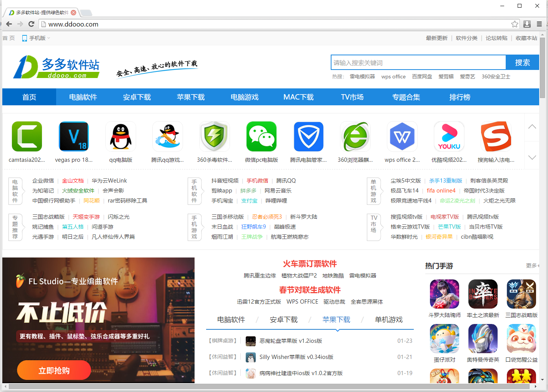This screenshot has height=392, width=548.
Task: Open the 蛋仔派对 game icon
Action: click(445, 339)
